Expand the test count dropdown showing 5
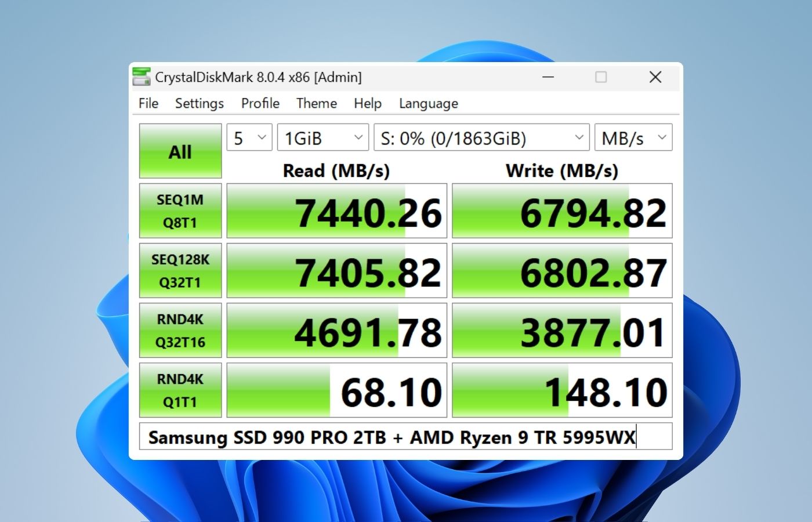Screen dimensions: 812x522 (249, 137)
